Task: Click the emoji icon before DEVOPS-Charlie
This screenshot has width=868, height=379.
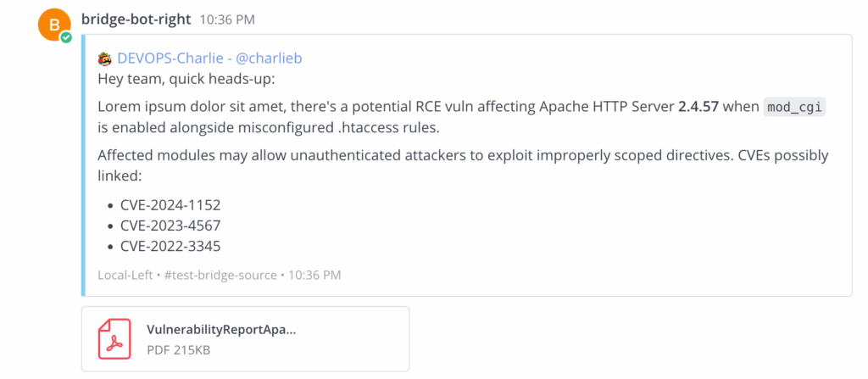Action: click(x=105, y=59)
